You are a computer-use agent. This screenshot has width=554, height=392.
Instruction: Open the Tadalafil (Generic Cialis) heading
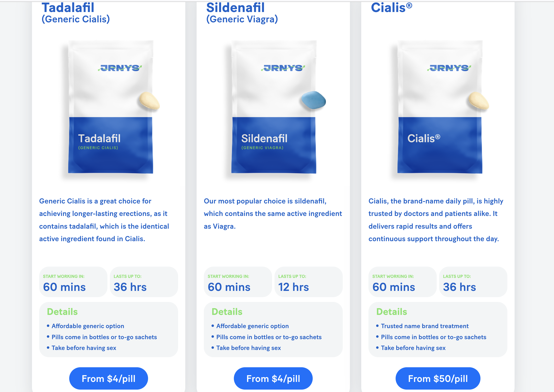click(76, 12)
